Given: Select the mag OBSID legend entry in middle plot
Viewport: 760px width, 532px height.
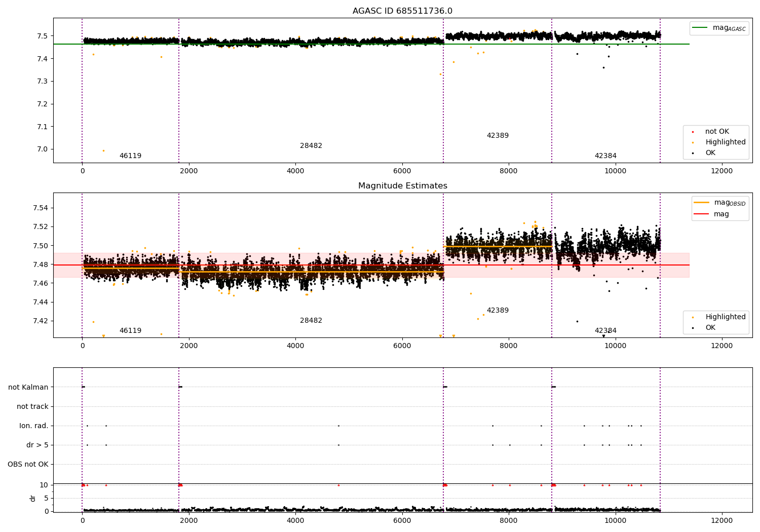Looking at the screenshot, I should (x=720, y=203).
